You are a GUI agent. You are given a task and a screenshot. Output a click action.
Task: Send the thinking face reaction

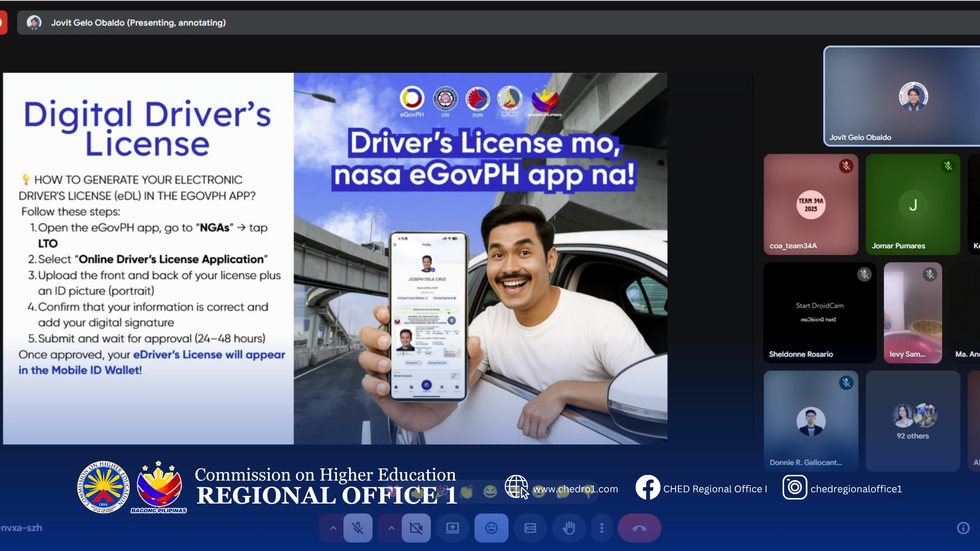point(563,492)
